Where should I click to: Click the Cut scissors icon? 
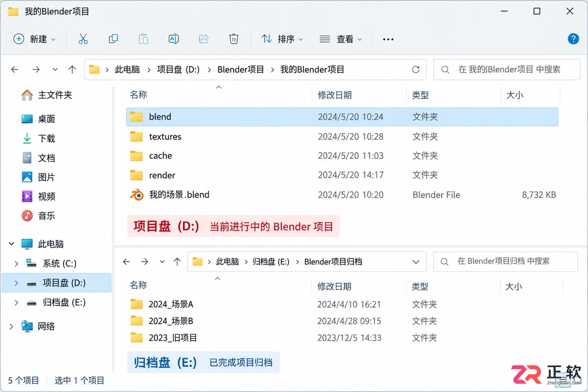(x=83, y=39)
